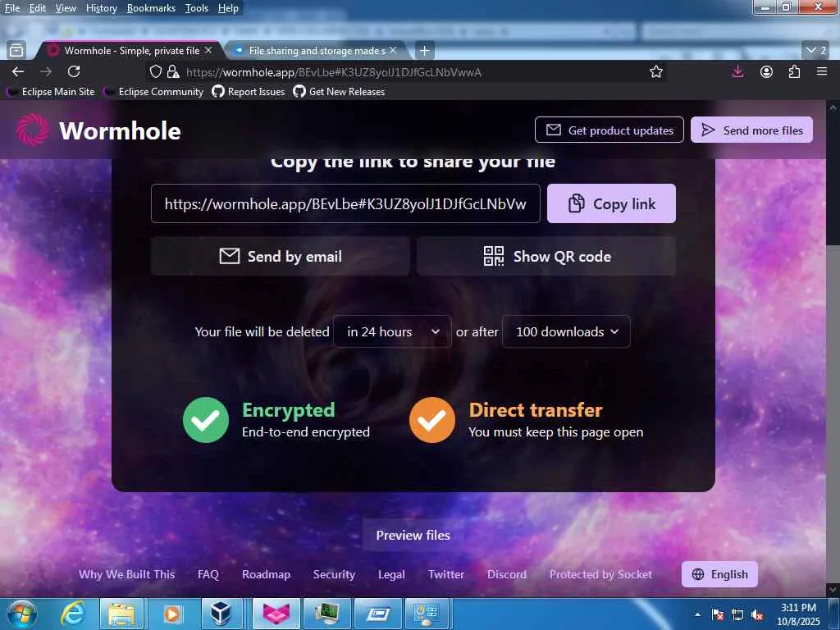Click the blue window taskbar icon
840x630 pixels.
377,614
